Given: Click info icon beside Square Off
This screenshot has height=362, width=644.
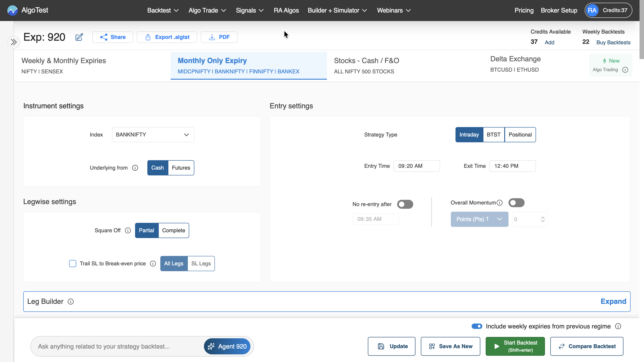Looking at the screenshot, I should [128, 230].
